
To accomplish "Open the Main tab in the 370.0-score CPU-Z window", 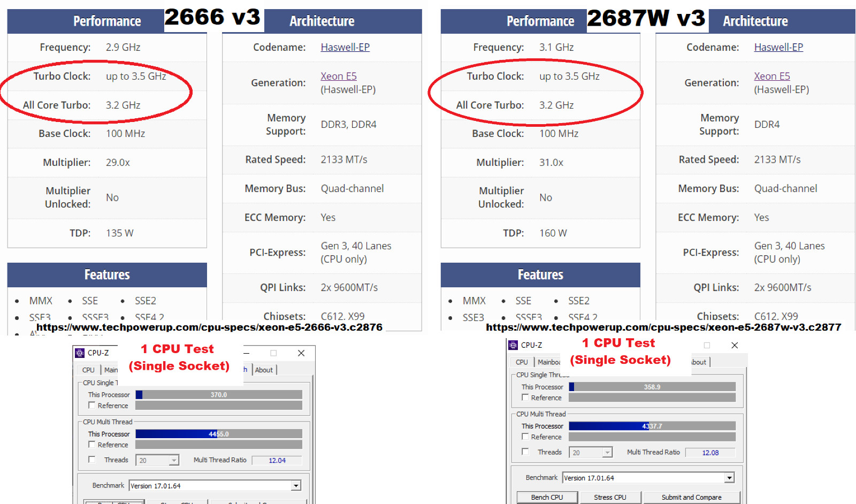I will point(111,370).
